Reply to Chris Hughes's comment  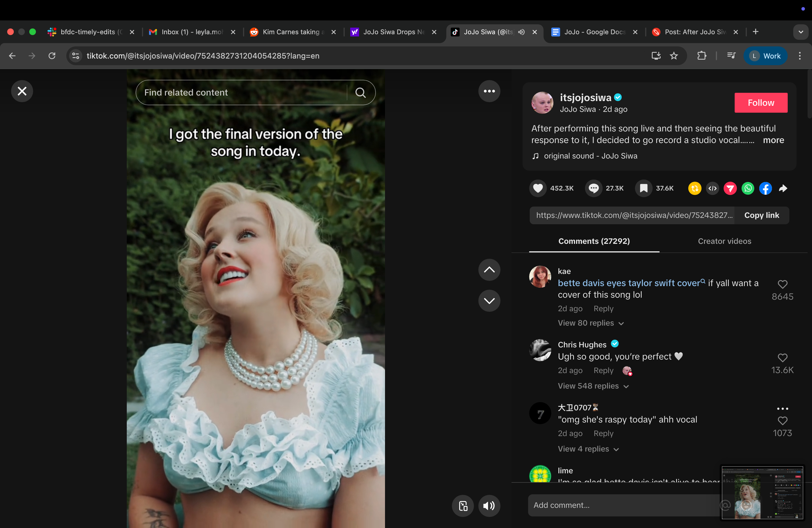click(x=603, y=370)
